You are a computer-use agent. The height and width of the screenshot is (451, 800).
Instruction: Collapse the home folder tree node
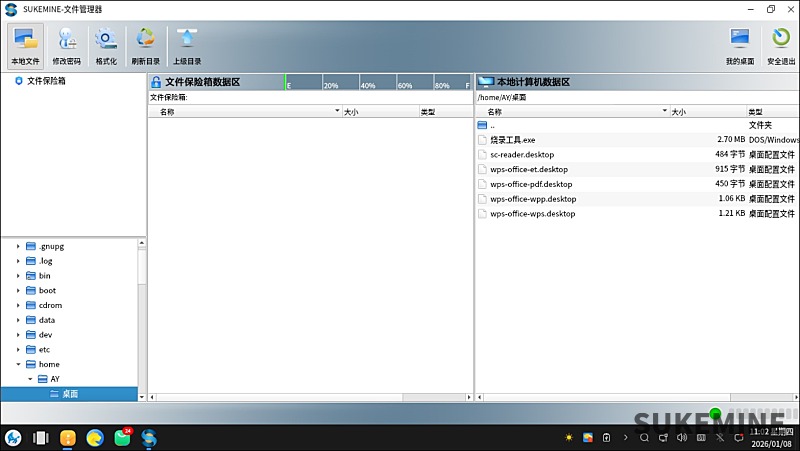[x=18, y=365]
